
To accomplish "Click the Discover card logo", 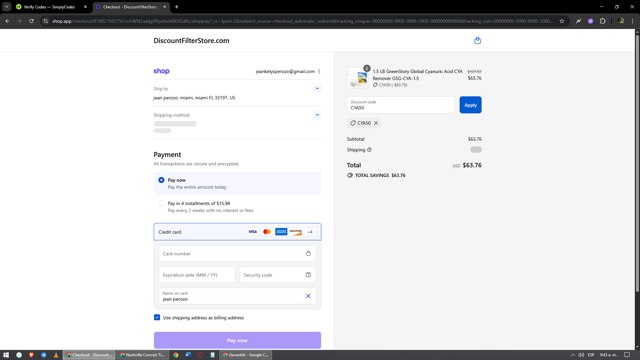I will click(296, 232).
